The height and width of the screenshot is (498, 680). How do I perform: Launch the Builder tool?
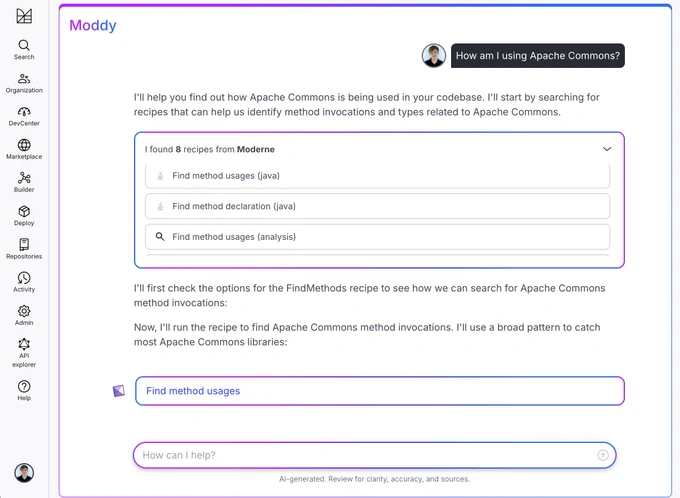pyautogui.click(x=24, y=183)
